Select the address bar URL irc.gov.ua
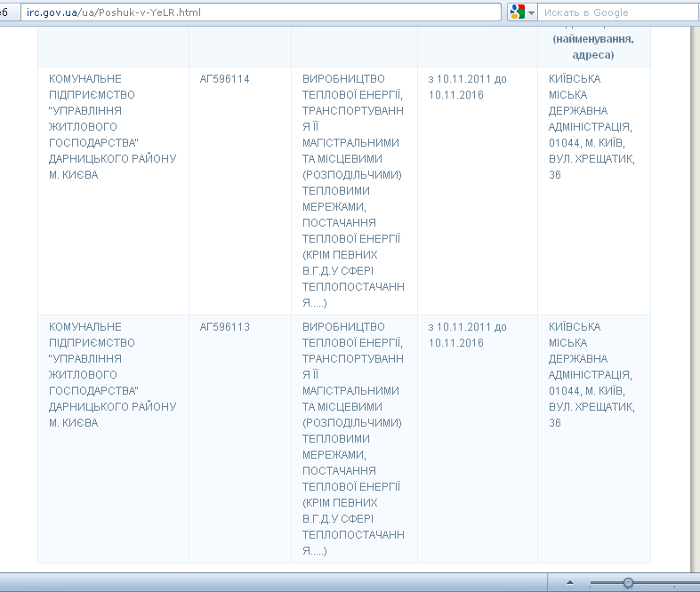This screenshot has height=592, width=700. [x=261, y=12]
